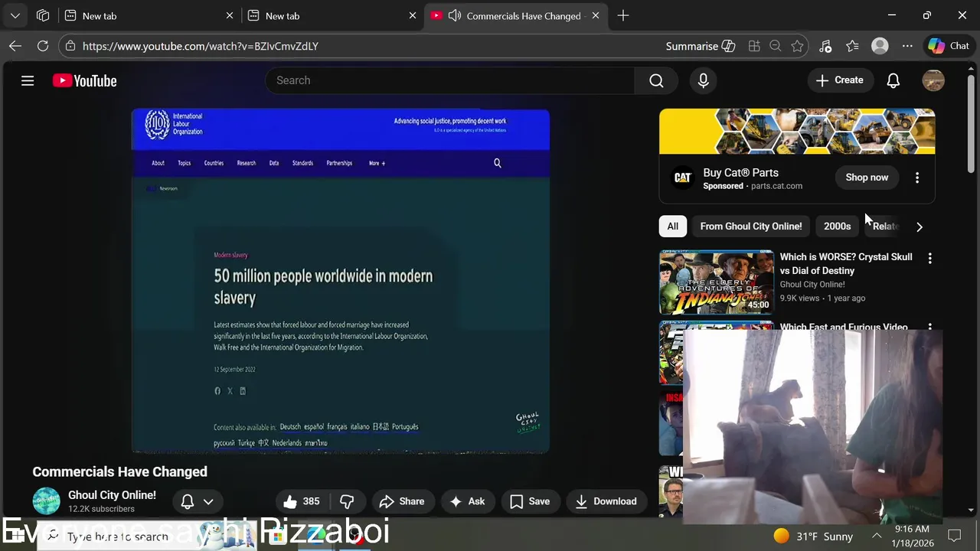Screen dimensions: 980x551
Task: Open browser apps/extensions grid icon
Action: point(754,46)
